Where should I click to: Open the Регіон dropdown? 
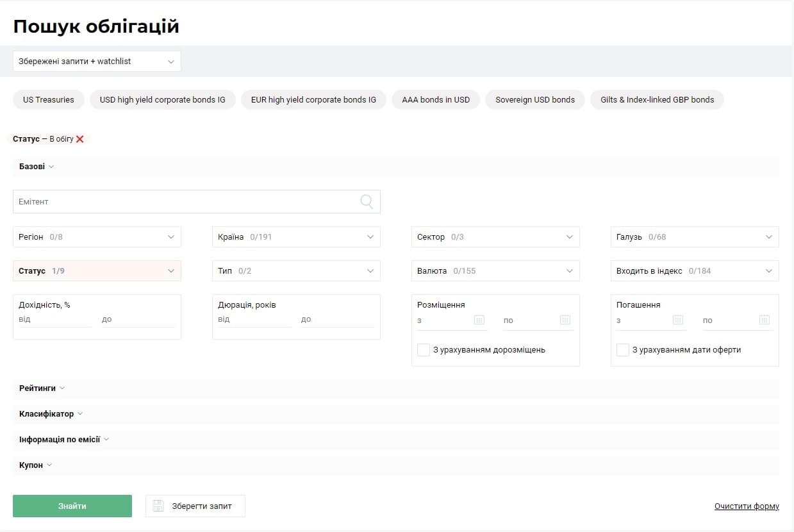click(97, 237)
